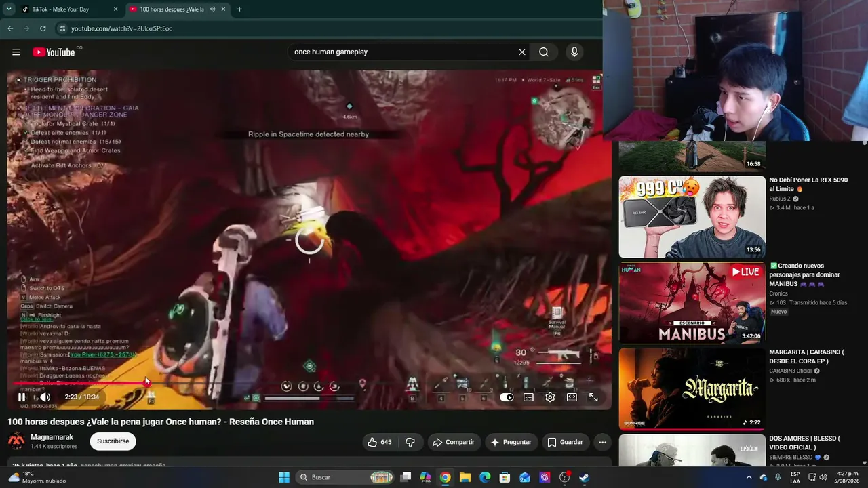Like the video with thumbs up

380,442
